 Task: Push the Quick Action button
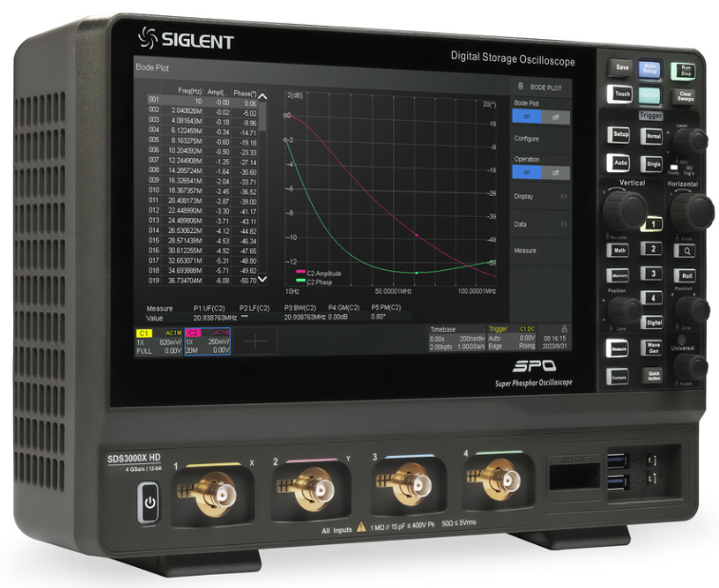click(652, 376)
